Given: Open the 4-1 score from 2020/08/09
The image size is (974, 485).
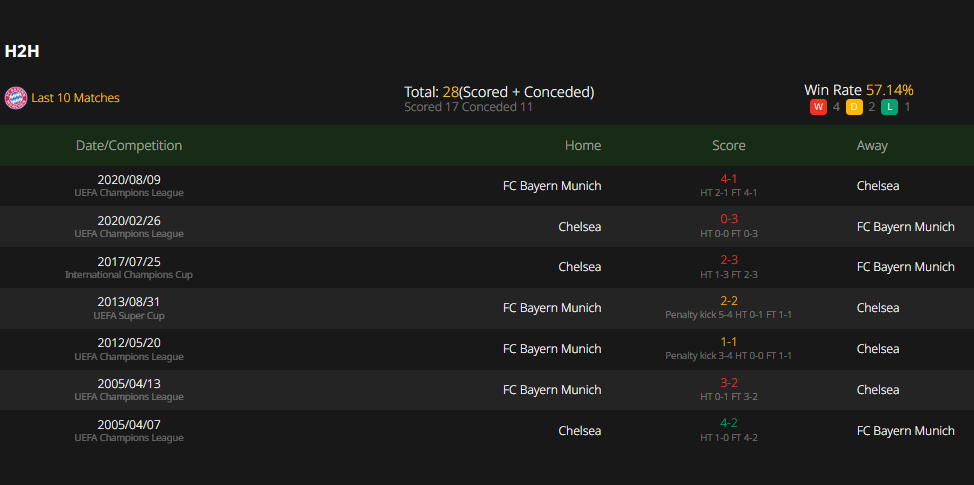Looking at the screenshot, I should pyautogui.click(x=729, y=179).
